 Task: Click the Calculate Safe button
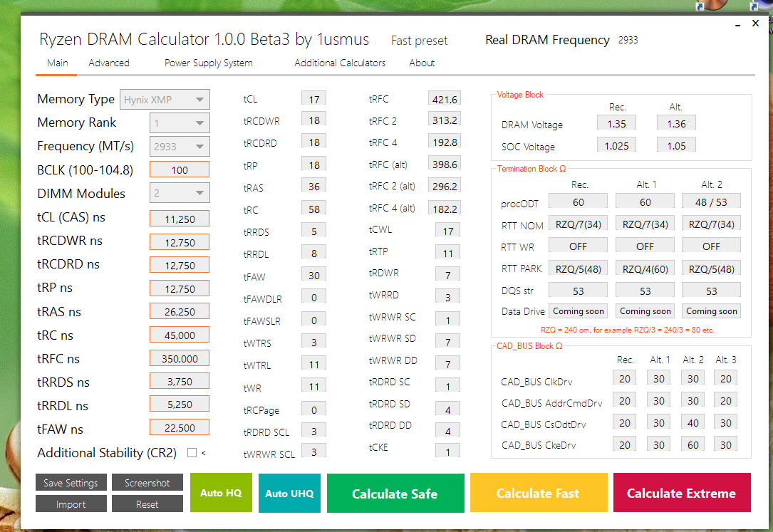395,493
